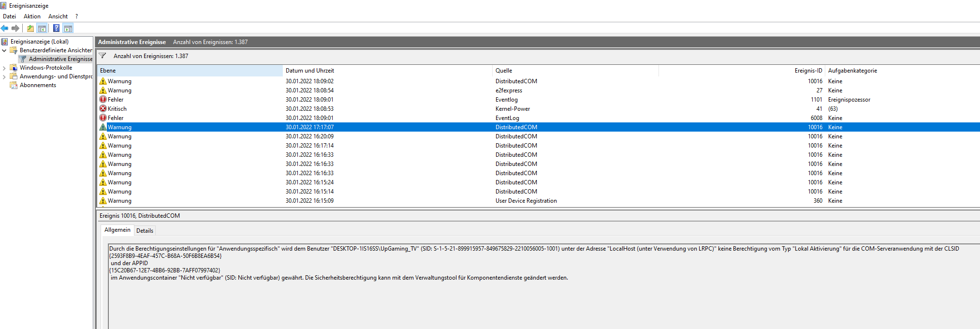The image size is (980, 329).
Task: Click event ID 6008 cell
Action: coord(817,118)
